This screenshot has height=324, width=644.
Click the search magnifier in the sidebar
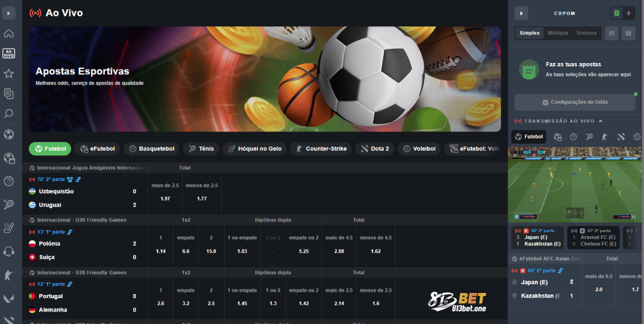click(x=8, y=114)
